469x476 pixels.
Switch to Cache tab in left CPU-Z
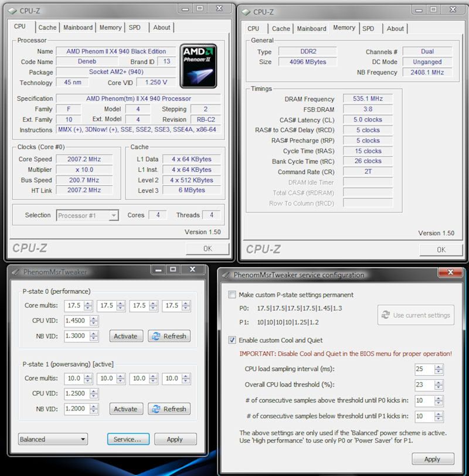[x=47, y=28]
